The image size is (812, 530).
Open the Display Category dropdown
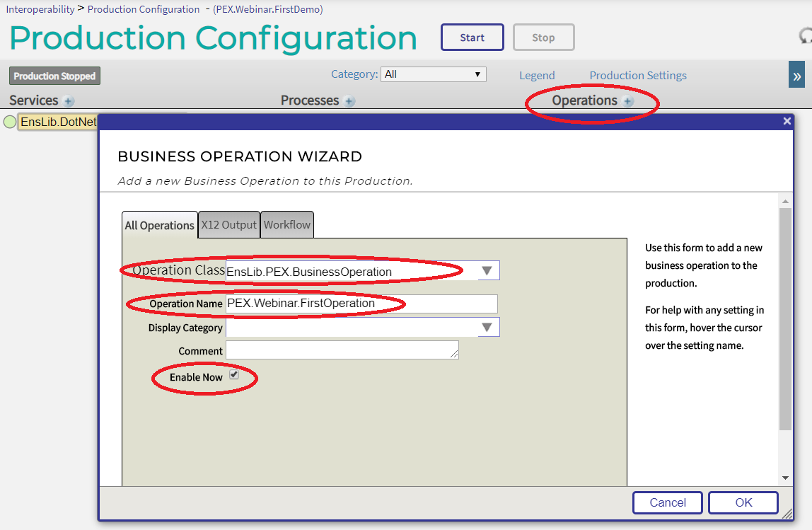[487, 327]
